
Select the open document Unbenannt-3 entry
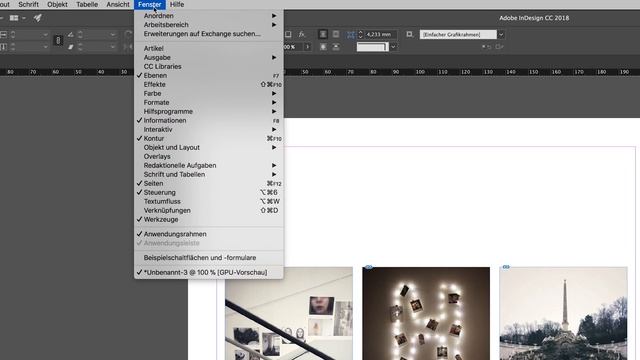point(209,272)
